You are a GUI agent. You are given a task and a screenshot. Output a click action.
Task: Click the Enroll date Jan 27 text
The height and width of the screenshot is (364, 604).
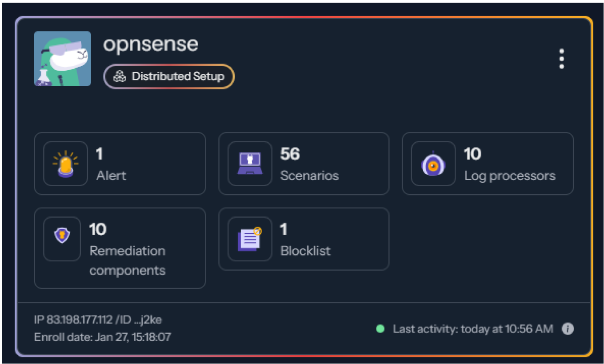102,336
